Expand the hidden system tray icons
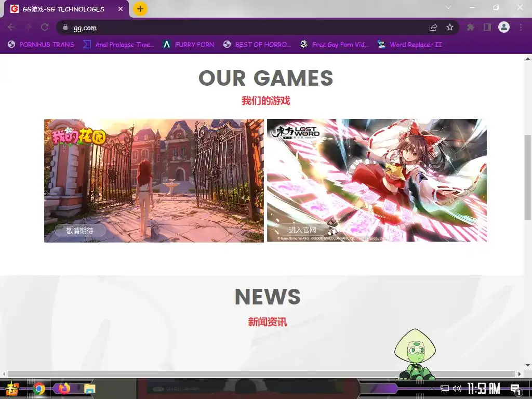Viewport: 532px width, 399px height. 432,389
